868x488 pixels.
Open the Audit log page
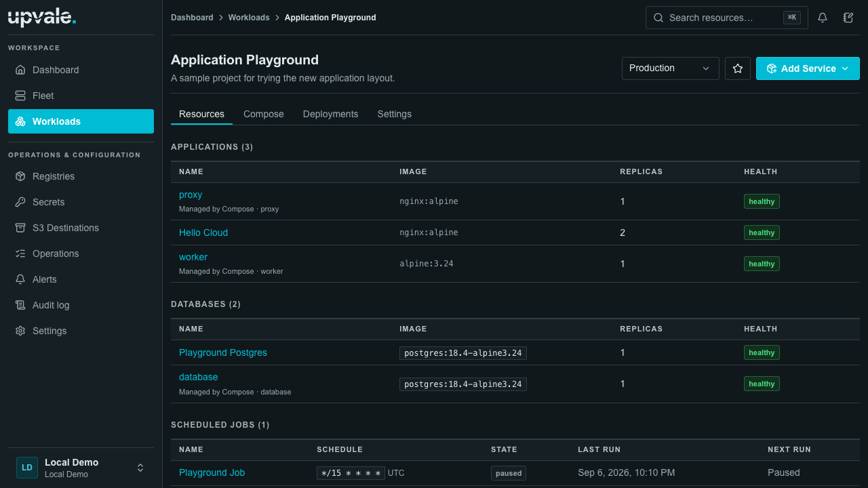coord(81,305)
